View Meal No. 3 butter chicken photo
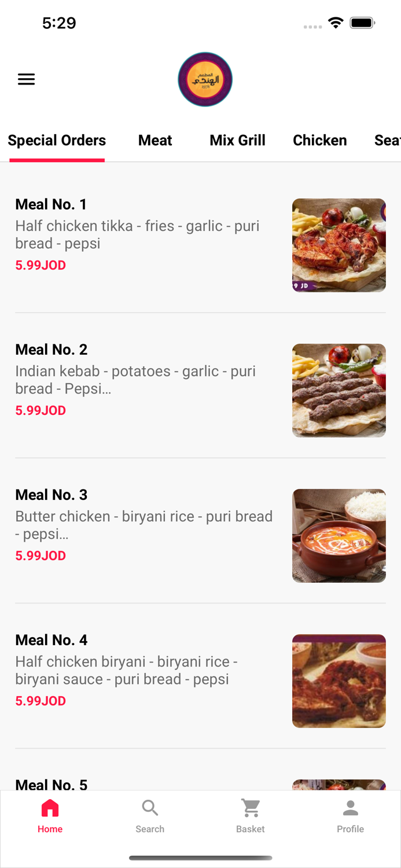Viewport: 401px width, 868px height. click(339, 536)
